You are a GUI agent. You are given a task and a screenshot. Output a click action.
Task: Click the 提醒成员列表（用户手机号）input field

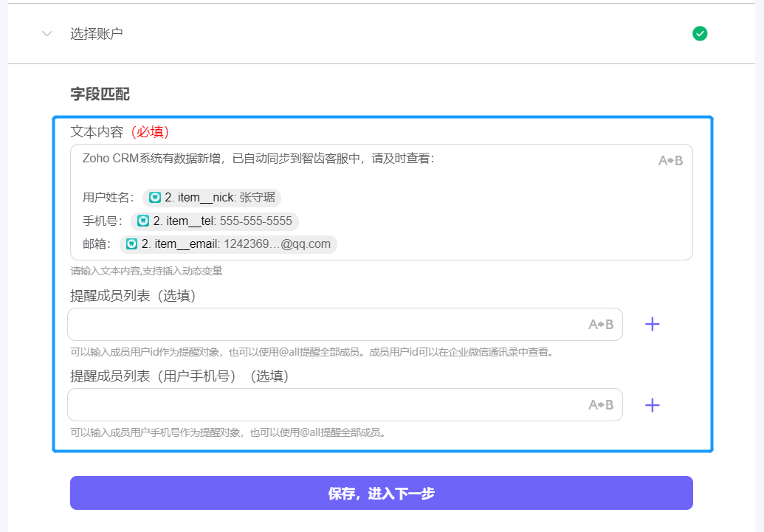[345, 405]
